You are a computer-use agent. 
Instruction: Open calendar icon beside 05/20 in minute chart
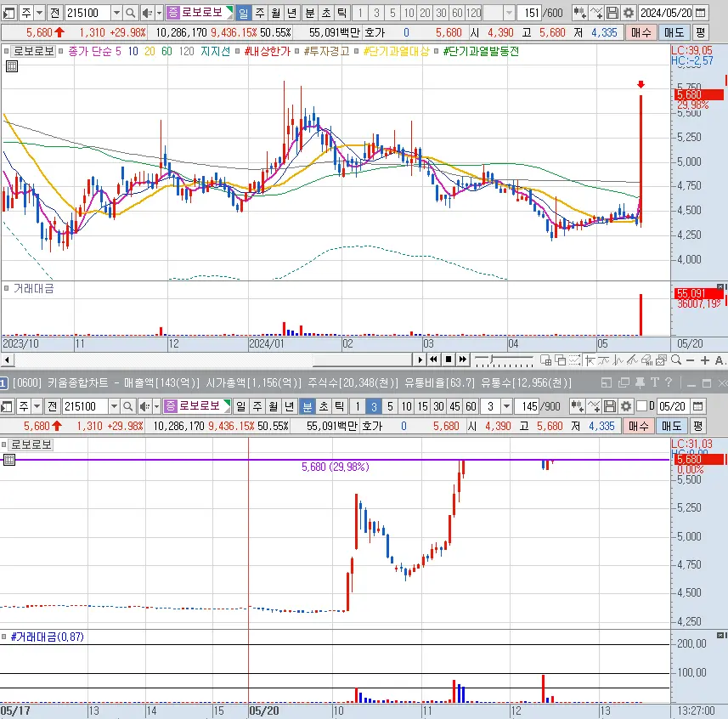(697, 406)
